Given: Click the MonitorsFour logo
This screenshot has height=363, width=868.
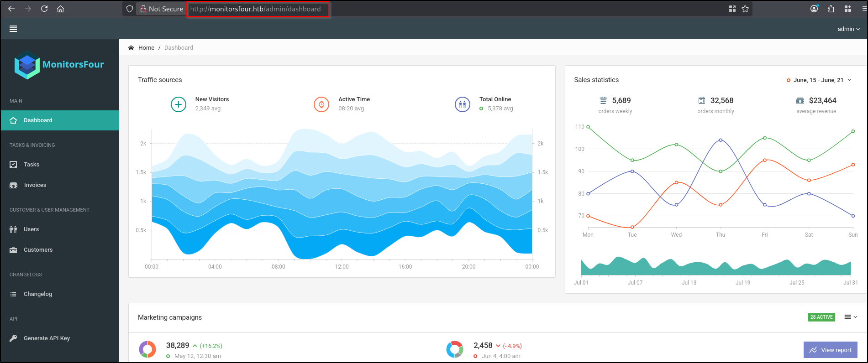Looking at the screenshot, I should tap(59, 65).
